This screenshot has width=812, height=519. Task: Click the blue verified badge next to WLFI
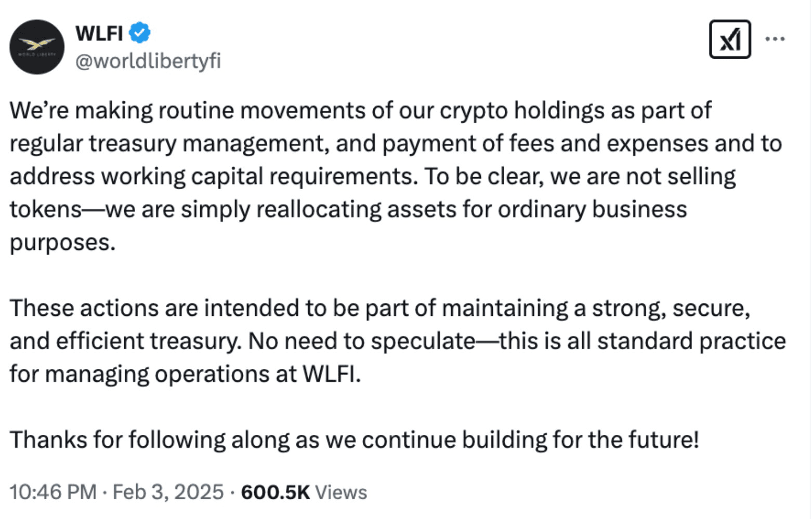[x=139, y=33]
